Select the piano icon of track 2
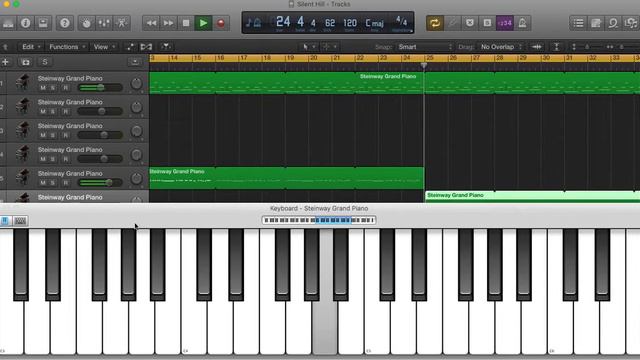The height and width of the screenshot is (360, 640). point(22,106)
